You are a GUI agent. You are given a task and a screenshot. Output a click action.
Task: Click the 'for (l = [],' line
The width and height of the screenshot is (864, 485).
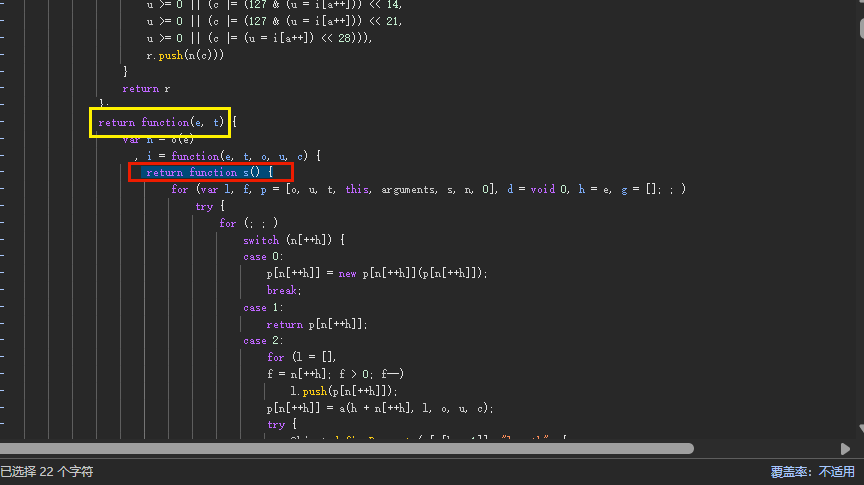pyautogui.click(x=301, y=357)
